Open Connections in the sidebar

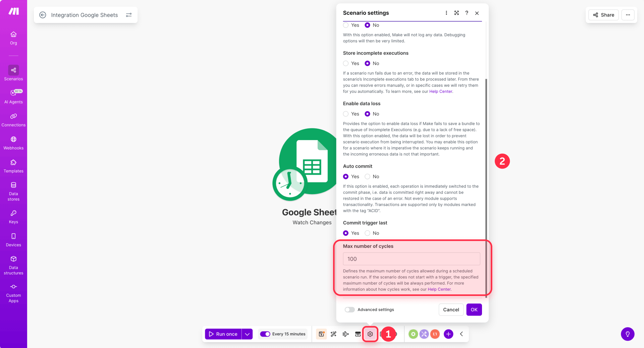[x=13, y=120]
